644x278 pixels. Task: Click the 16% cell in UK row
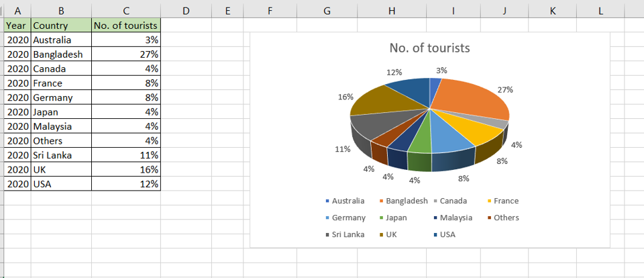[126, 169]
